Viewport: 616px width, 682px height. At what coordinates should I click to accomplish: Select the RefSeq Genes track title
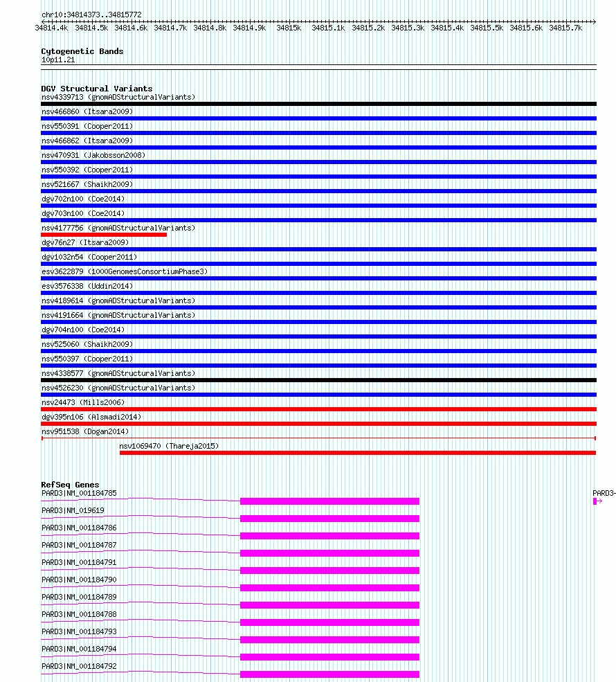click(70, 485)
